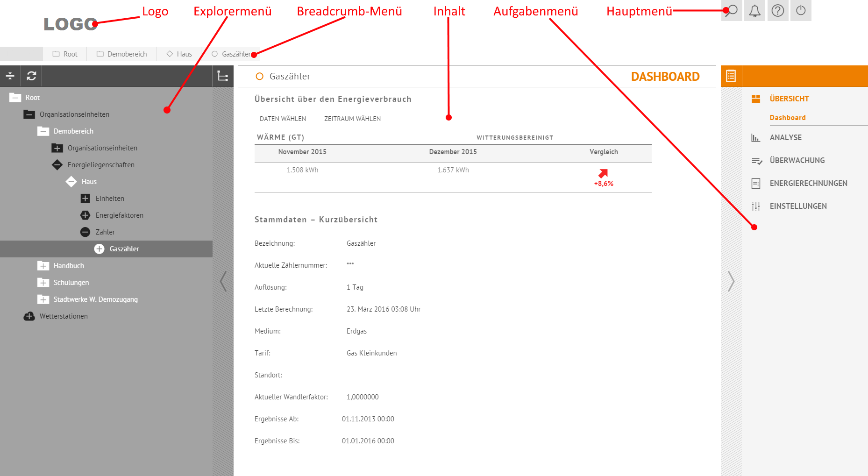This screenshot has width=868, height=476.
Task: Open ENERGIERECHNUNGEN menu section
Action: point(808,184)
